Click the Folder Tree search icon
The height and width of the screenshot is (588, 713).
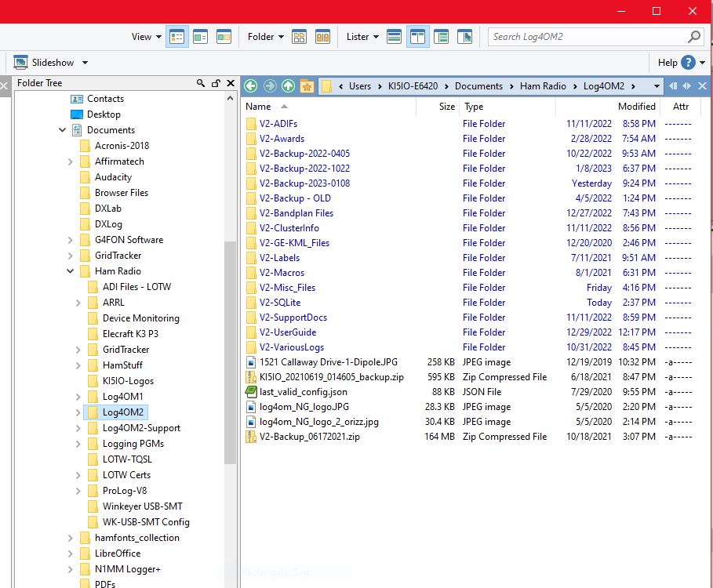[x=201, y=83]
